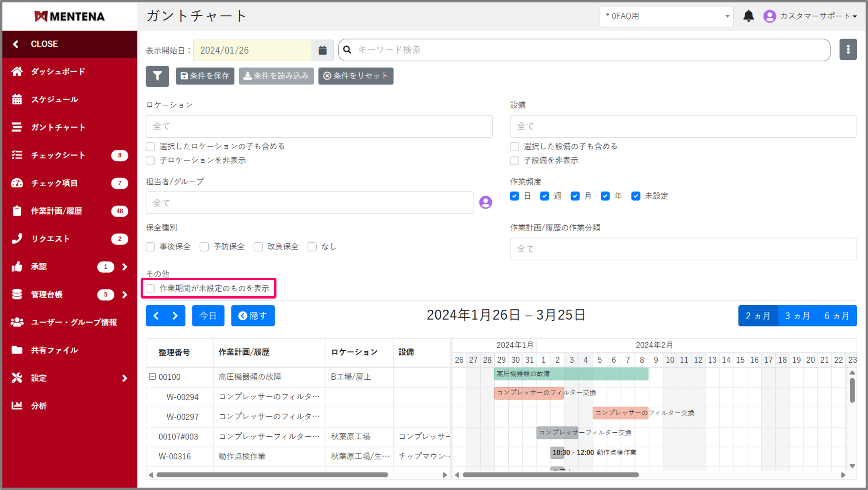Go to next period with right arrow
Screen dimensions: 868x490
175,316
